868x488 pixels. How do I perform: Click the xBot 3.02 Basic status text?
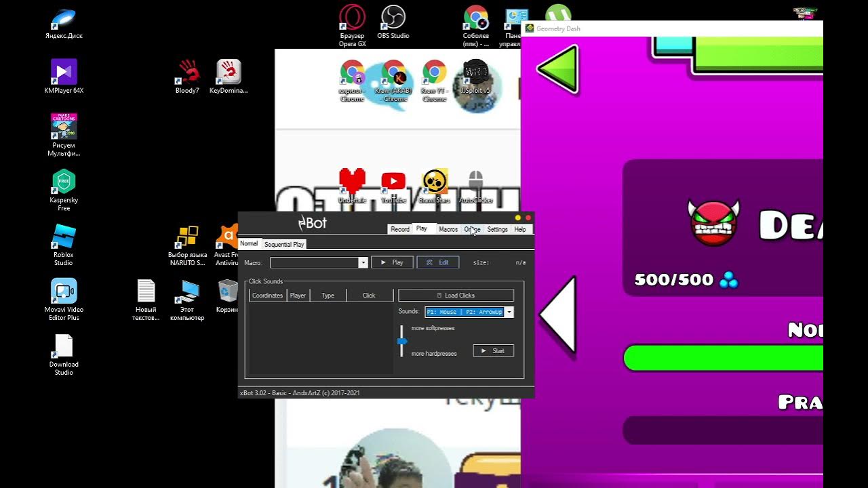click(x=300, y=392)
